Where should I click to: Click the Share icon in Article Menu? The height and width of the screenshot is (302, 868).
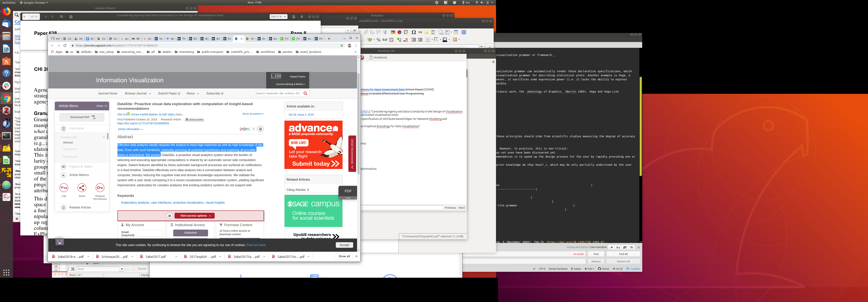pos(82,188)
